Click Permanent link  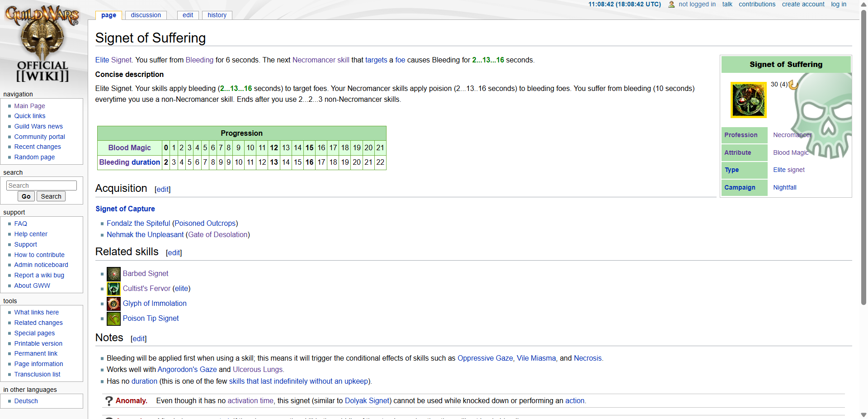[x=36, y=353]
